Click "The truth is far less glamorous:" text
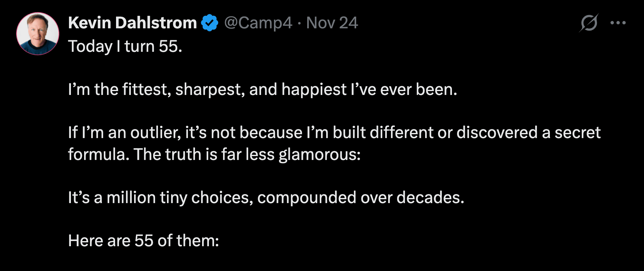 [x=247, y=154]
